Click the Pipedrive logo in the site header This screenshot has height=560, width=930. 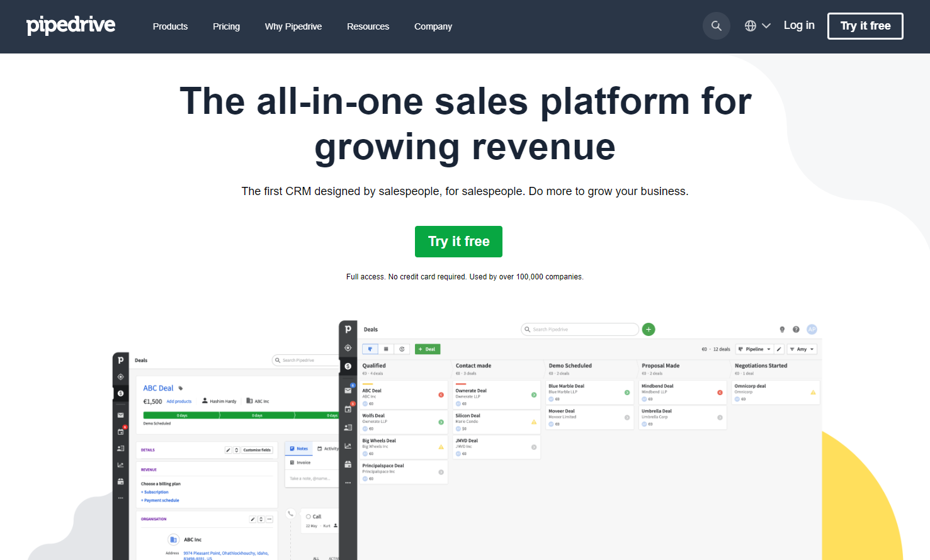tap(71, 26)
